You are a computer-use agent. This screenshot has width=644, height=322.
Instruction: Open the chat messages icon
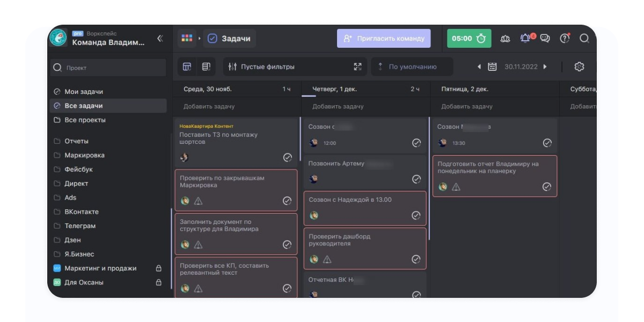(545, 39)
